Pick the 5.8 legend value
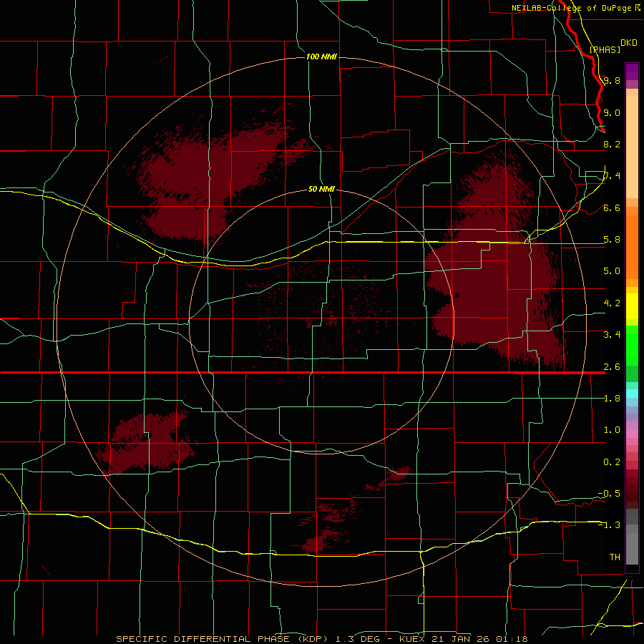 (x=612, y=240)
